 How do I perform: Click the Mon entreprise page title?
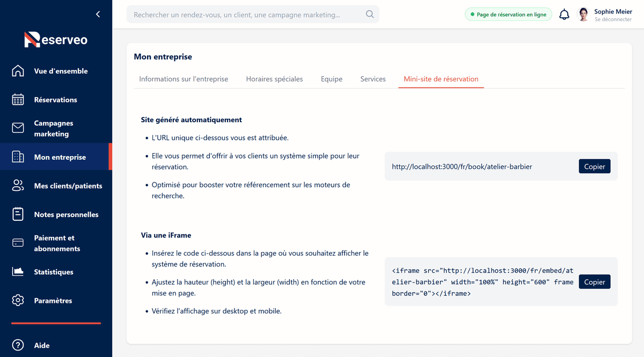point(163,56)
